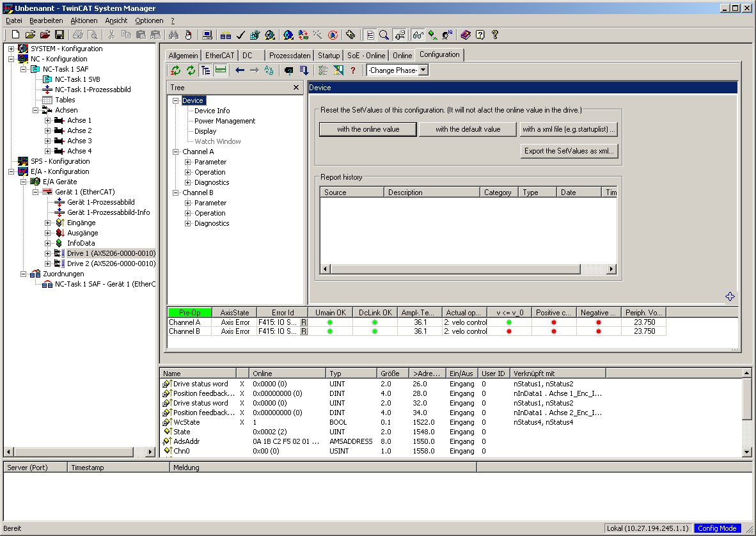Click the R reset button for Channel B
The height and width of the screenshot is (536, 756).
click(304, 331)
